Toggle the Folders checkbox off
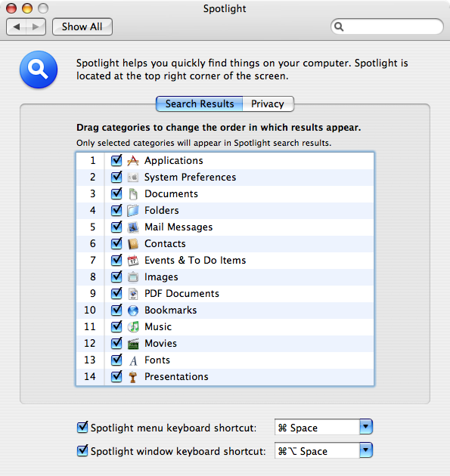Image resolution: width=450 pixels, height=476 pixels. pyautogui.click(x=116, y=210)
